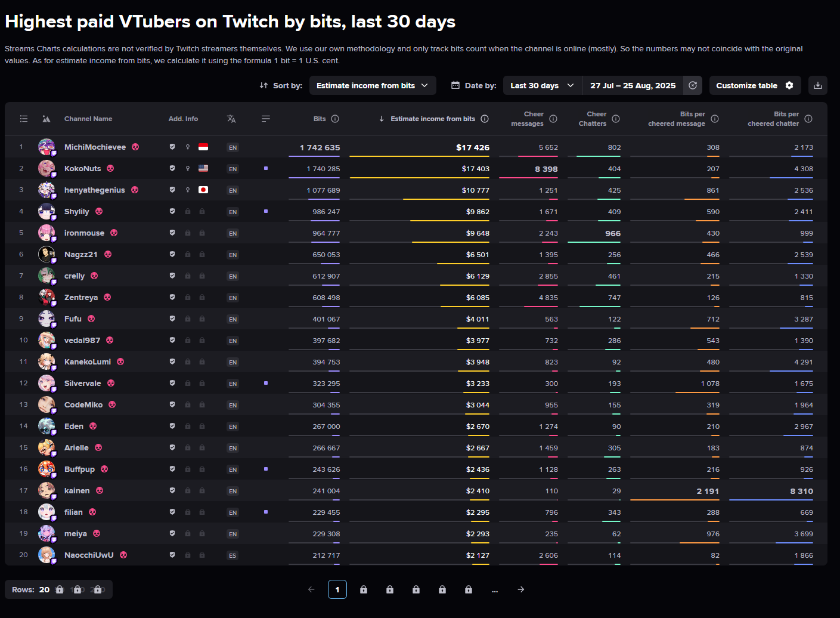The height and width of the screenshot is (618, 840).
Task: Go to the next page arrow
Action: point(521,589)
